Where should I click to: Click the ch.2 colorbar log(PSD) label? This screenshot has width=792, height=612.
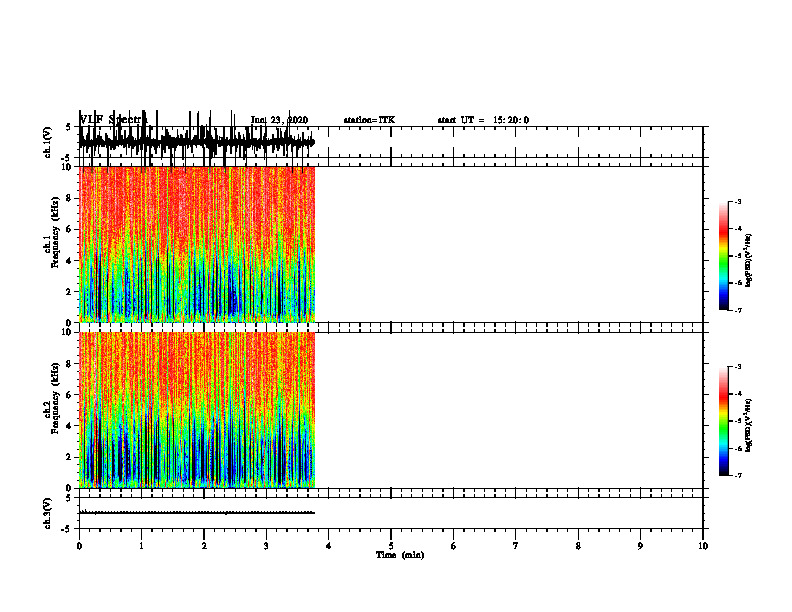click(x=749, y=425)
